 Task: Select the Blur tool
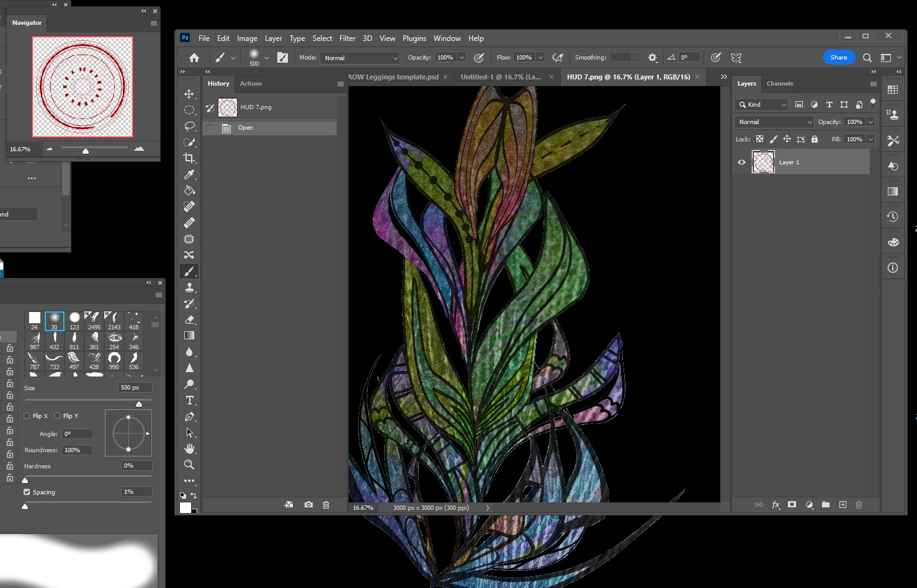tap(189, 352)
